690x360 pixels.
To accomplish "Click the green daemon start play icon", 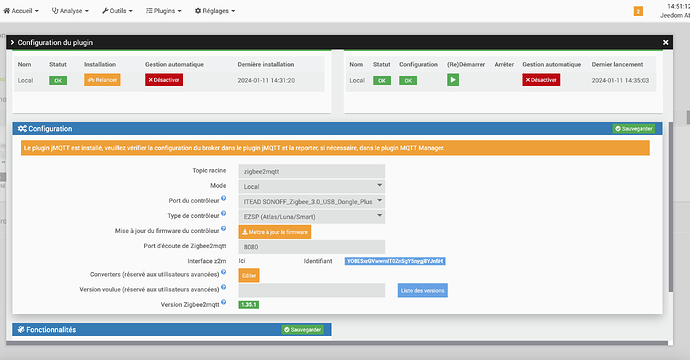I will (453, 80).
